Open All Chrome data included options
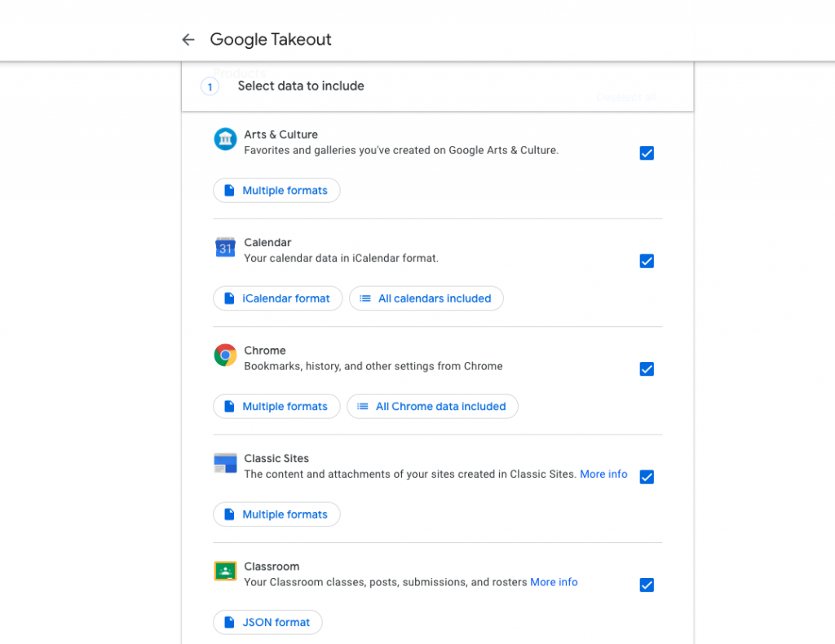 coord(432,407)
